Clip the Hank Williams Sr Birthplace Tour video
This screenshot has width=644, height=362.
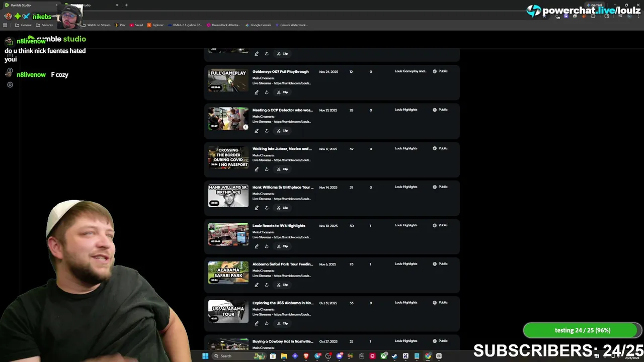click(282, 208)
